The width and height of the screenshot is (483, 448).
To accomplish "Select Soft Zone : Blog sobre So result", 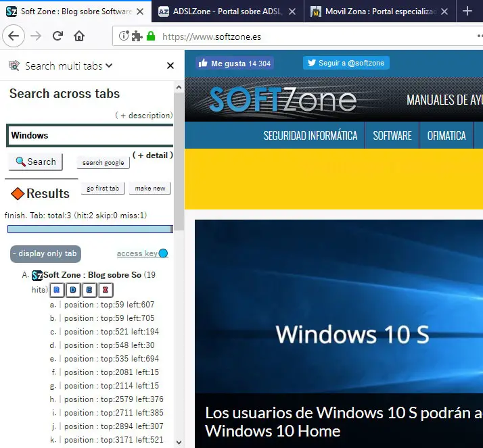I will (x=93, y=275).
